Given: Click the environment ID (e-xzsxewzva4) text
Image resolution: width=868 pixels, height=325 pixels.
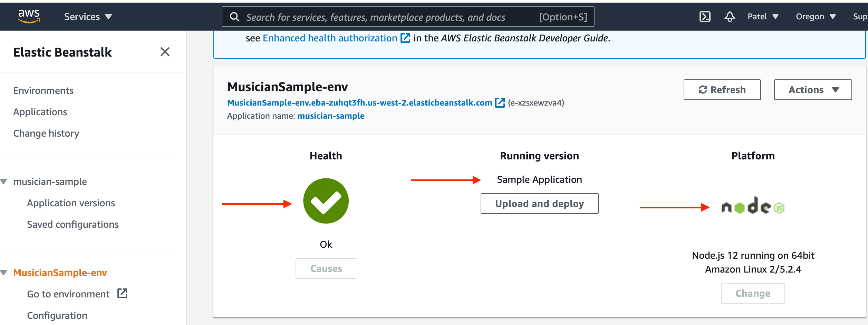Looking at the screenshot, I should [x=536, y=103].
